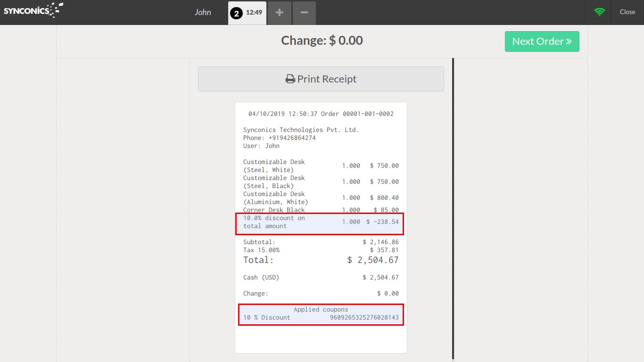Click the double chevron on Next Order

569,41
